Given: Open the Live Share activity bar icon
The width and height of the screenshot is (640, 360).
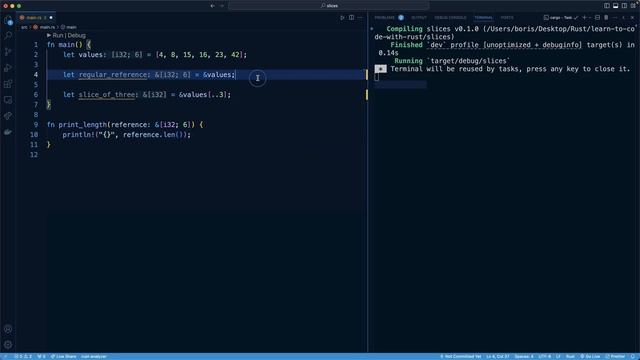Looking at the screenshot, I should click(x=8, y=116).
